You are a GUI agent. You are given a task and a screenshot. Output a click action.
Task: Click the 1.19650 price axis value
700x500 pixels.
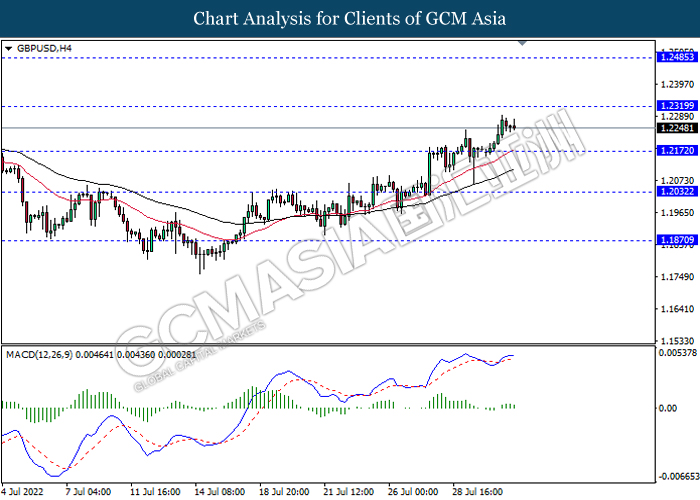click(677, 212)
